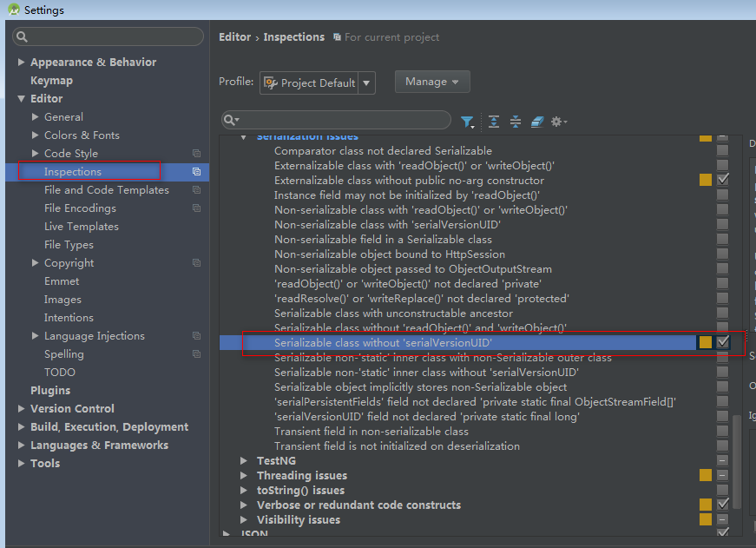Click the project icon beside Code Style
The height and width of the screenshot is (548, 756).
coord(196,153)
